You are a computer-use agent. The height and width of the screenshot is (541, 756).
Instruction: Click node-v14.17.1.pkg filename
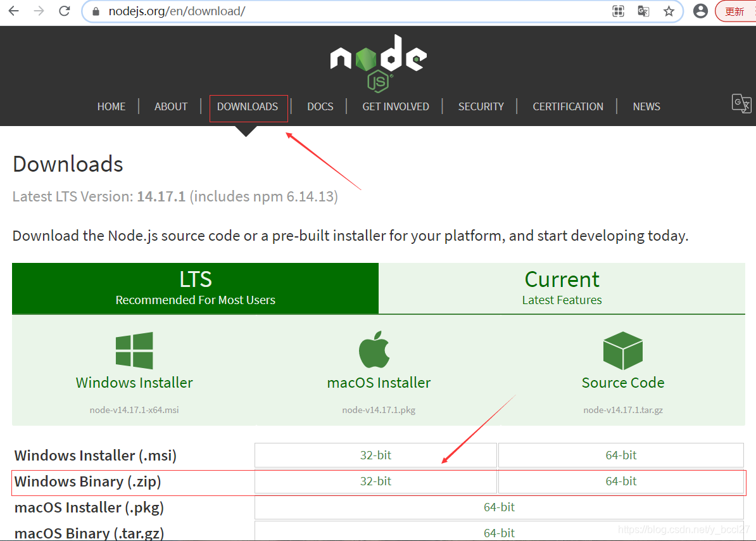(x=379, y=410)
